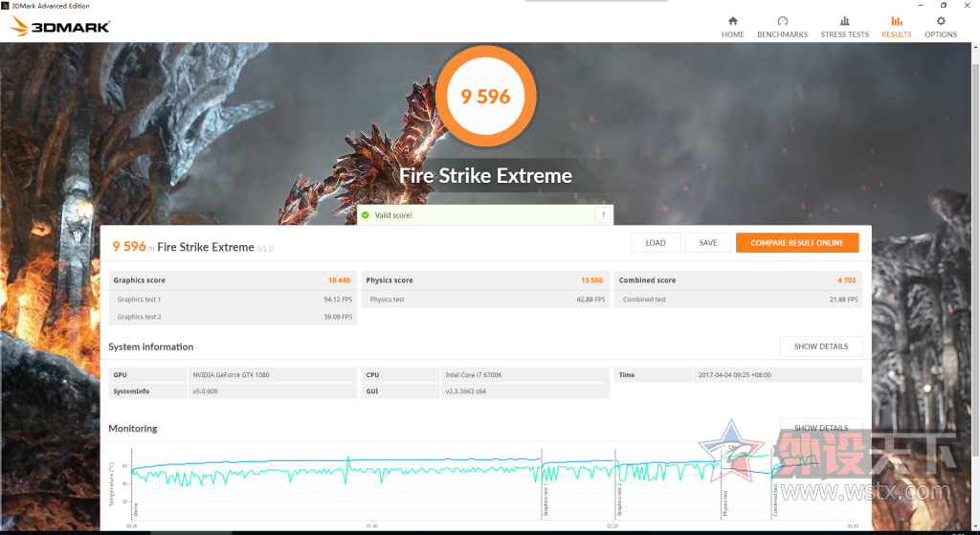Open the Results bar-chart icon
980x535 pixels.
(x=896, y=21)
